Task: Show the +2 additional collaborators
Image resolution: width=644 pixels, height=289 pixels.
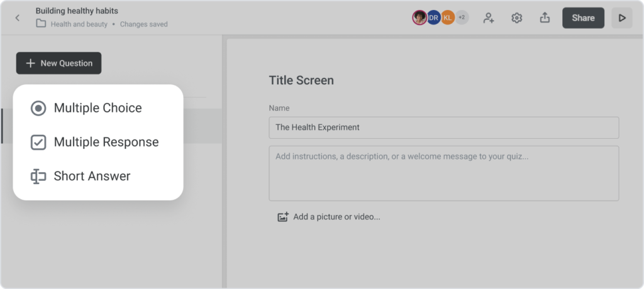Action: [462, 18]
